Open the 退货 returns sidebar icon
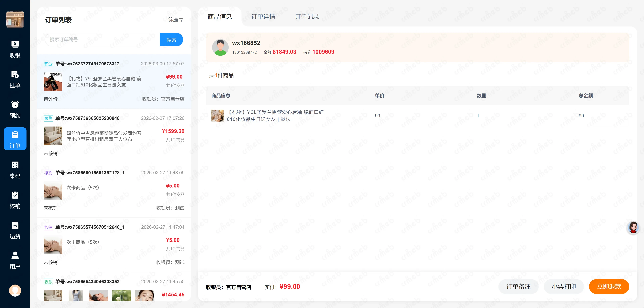 pos(15,230)
